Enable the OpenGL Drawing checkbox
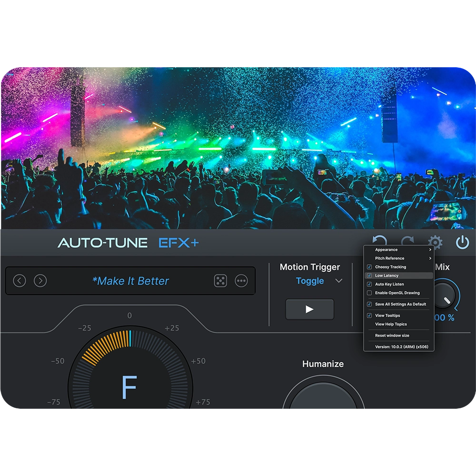This screenshot has width=476, height=476. click(x=369, y=293)
